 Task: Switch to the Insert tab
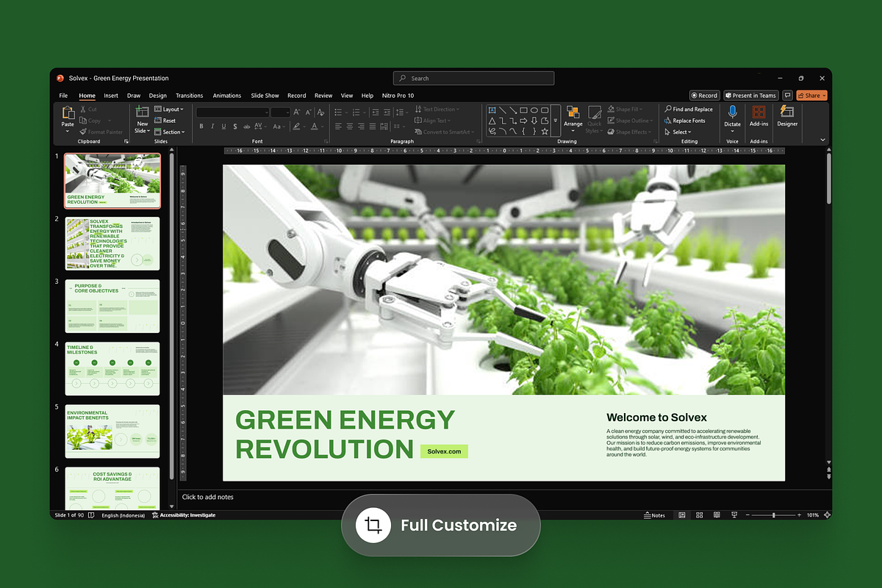[x=111, y=96]
